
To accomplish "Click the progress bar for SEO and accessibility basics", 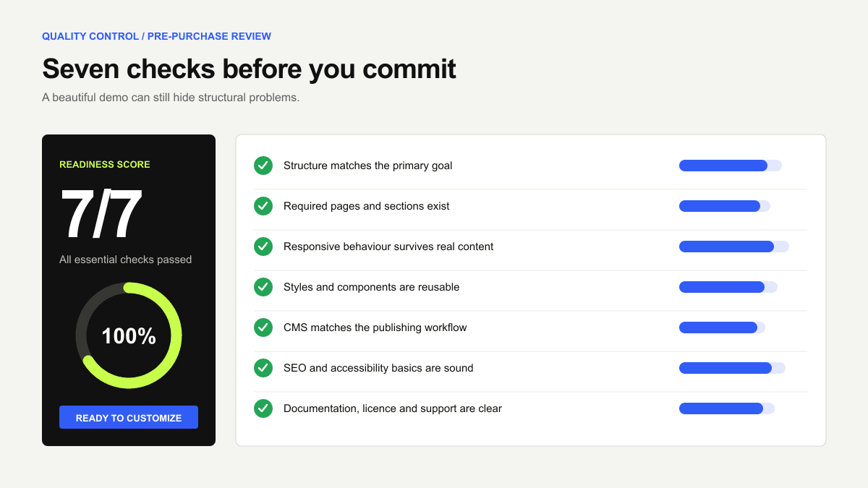I will coord(732,368).
